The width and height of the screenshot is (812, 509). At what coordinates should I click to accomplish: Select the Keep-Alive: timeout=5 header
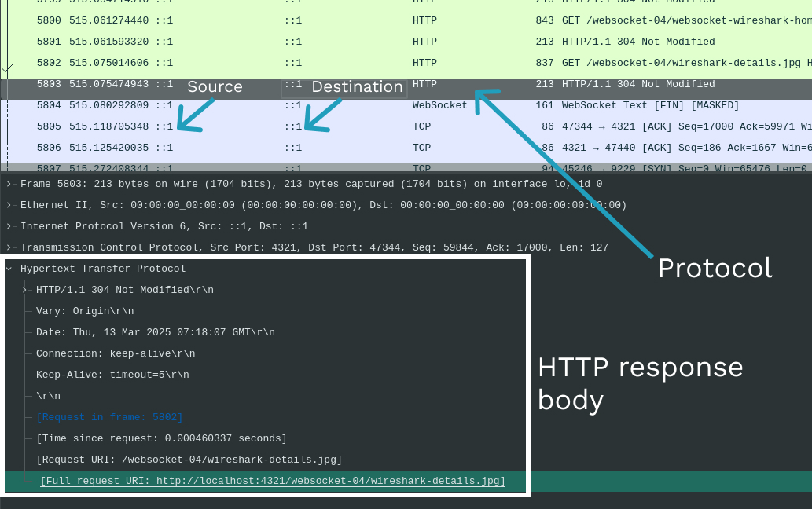(112, 374)
